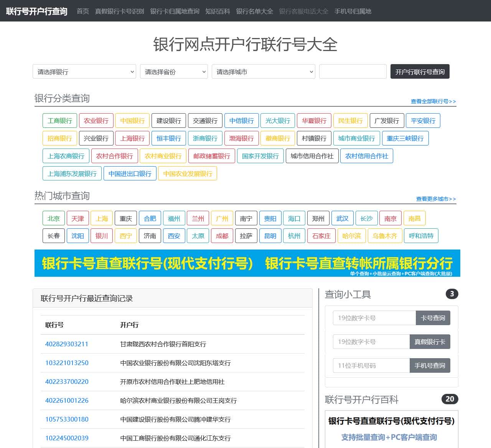Screen dimensions: 491x448
Task: Choose the 建设银行 bank tag
Action: (x=169, y=121)
